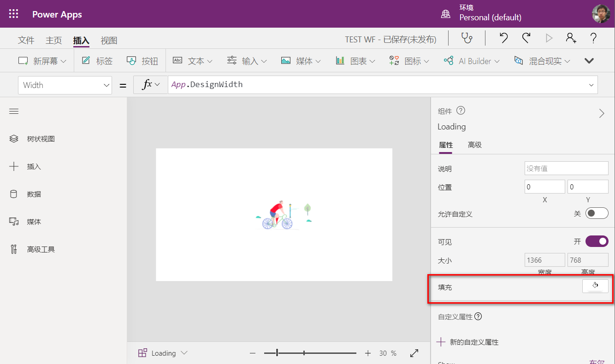Run the App checker stethoscope icon

pyautogui.click(x=467, y=38)
